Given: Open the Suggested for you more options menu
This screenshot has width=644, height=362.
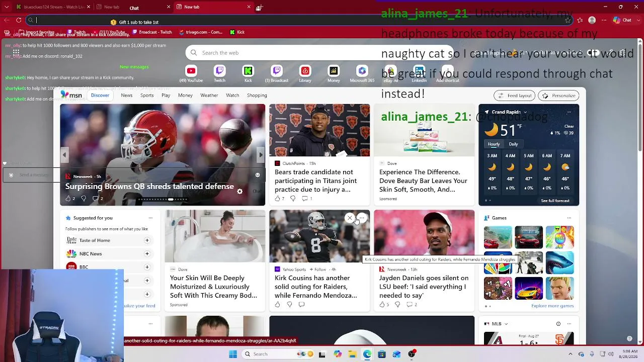Looking at the screenshot, I should [x=150, y=218].
